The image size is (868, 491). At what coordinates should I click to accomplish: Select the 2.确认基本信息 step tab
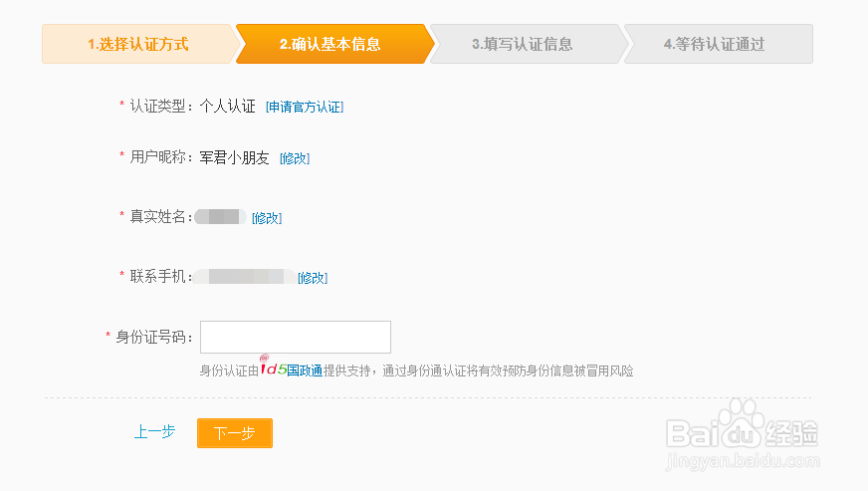tap(330, 44)
